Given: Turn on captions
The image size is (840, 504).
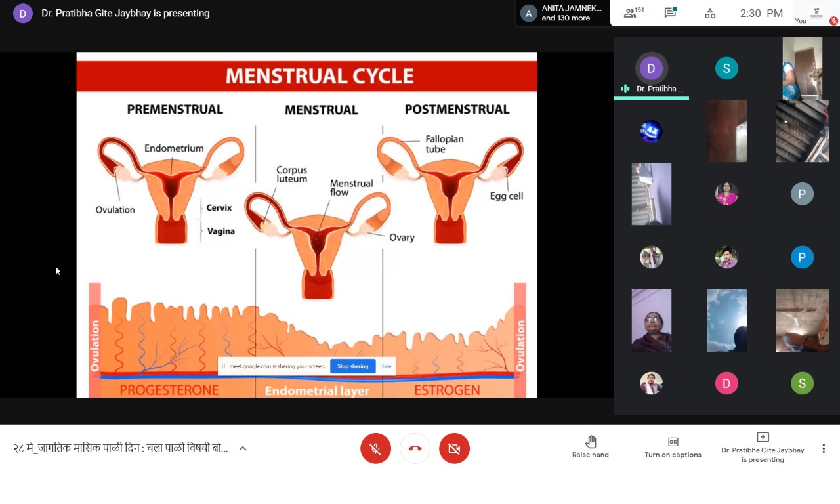Looking at the screenshot, I should (x=673, y=447).
